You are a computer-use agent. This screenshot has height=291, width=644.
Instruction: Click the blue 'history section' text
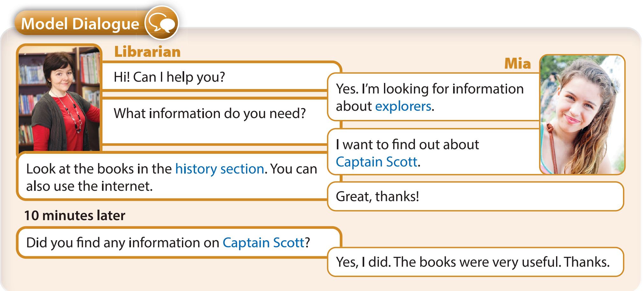[220, 169]
